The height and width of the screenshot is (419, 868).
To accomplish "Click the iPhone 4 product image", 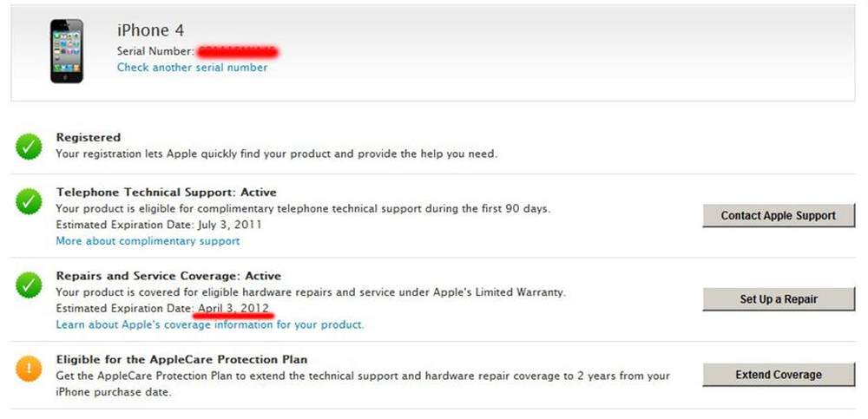I will (x=67, y=51).
